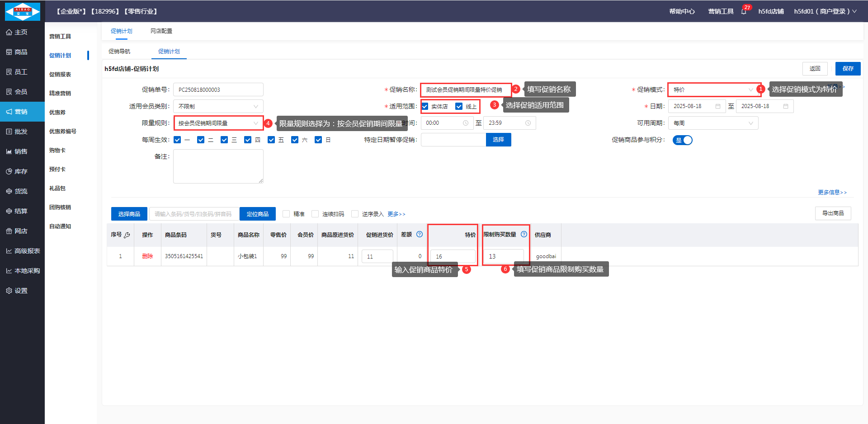Click the 保存 save button
This screenshot has height=424, width=868.
(x=848, y=69)
